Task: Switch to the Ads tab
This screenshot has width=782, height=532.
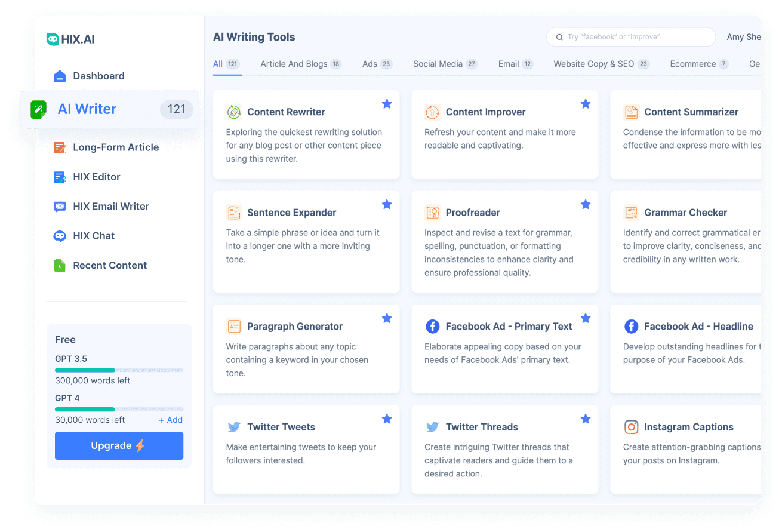Action: click(x=377, y=64)
